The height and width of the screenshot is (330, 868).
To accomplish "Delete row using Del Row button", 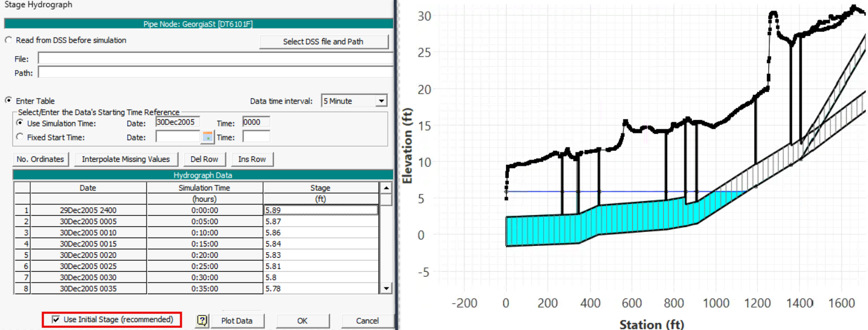I will pyautogui.click(x=205, y=159).
